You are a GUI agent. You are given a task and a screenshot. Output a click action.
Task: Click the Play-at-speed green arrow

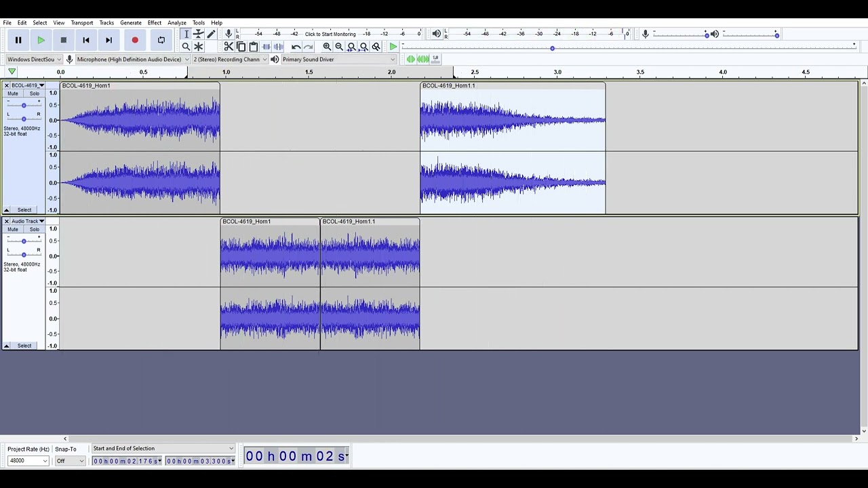[x=393, y=47]
